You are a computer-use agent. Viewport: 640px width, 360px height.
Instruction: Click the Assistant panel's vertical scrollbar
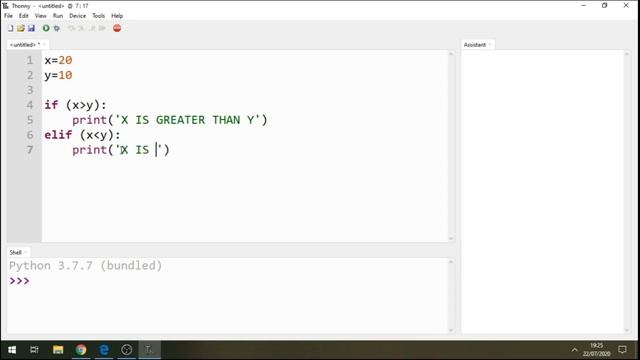[x=627, y=191]
